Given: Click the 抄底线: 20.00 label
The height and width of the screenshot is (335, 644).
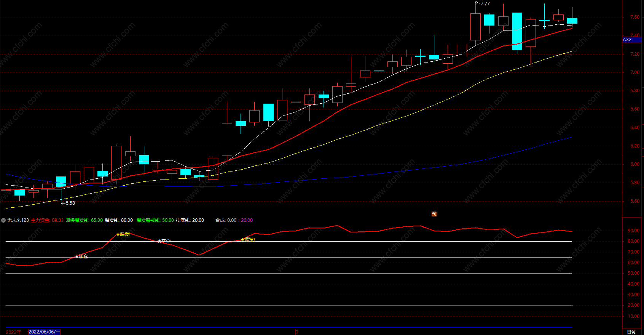Looking at the screenshot, I should 190,220.
